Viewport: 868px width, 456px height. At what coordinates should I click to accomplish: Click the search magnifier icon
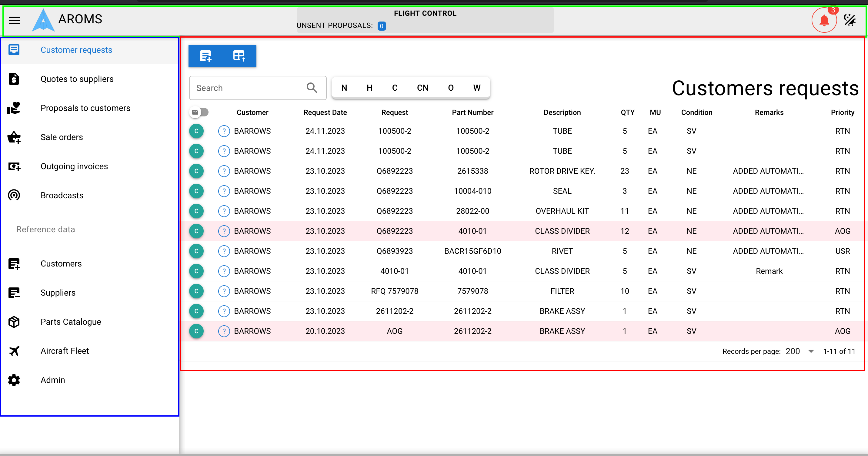pos(312,88)
